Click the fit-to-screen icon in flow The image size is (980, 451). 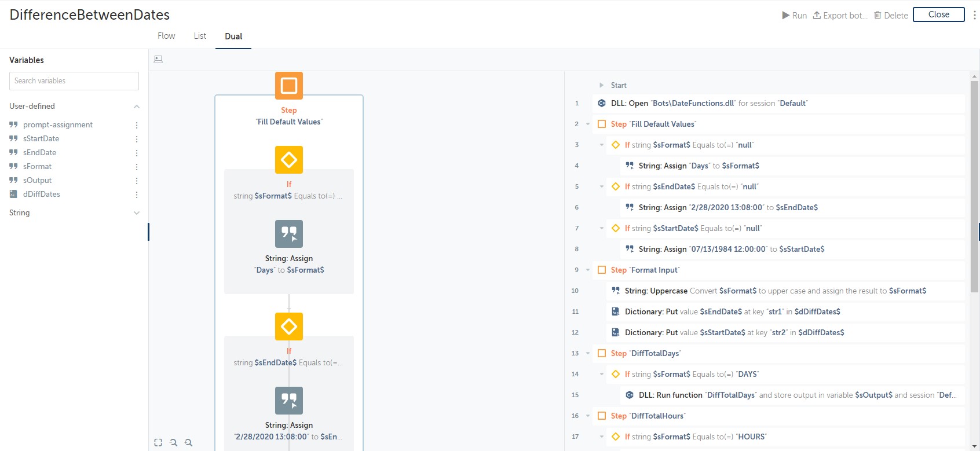click(x=158, y=442)
